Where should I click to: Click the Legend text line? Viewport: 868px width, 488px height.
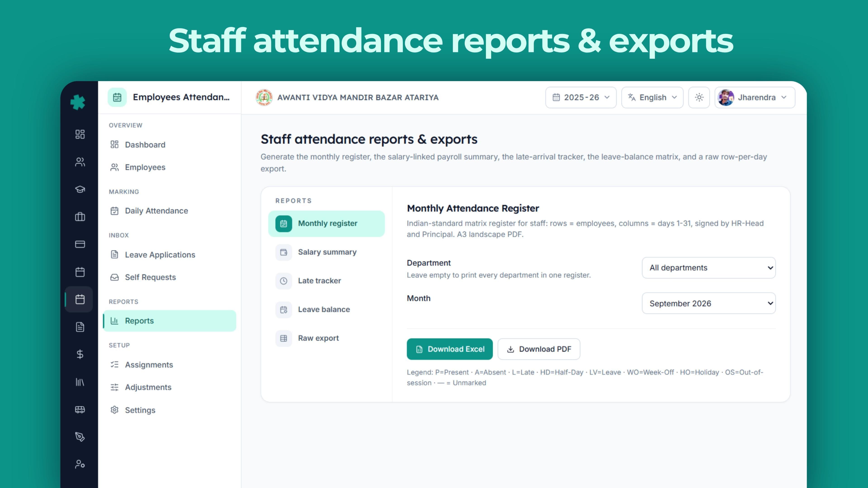585,378
